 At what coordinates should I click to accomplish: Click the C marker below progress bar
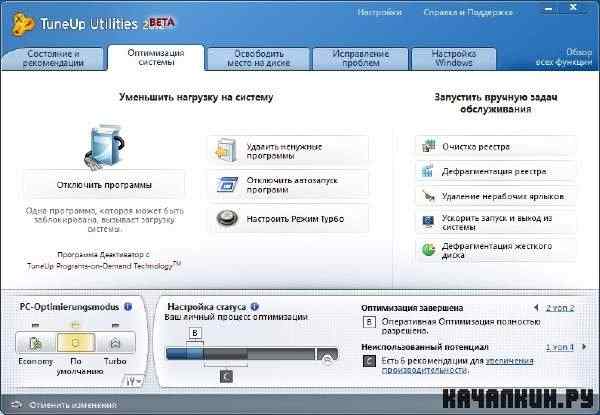226,376
